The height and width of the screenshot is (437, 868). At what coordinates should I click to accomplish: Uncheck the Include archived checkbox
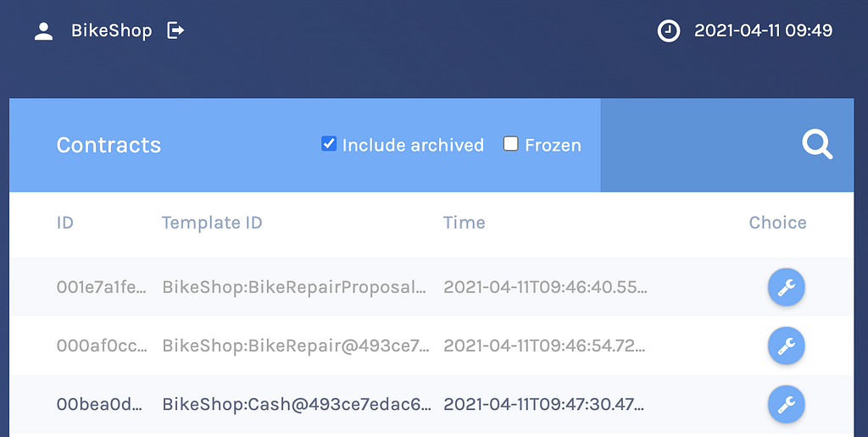coord(329,144)
